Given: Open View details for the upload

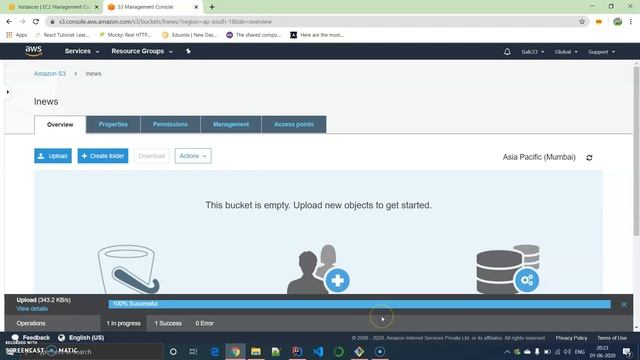Looking at the screenshot, I should 32,309.
